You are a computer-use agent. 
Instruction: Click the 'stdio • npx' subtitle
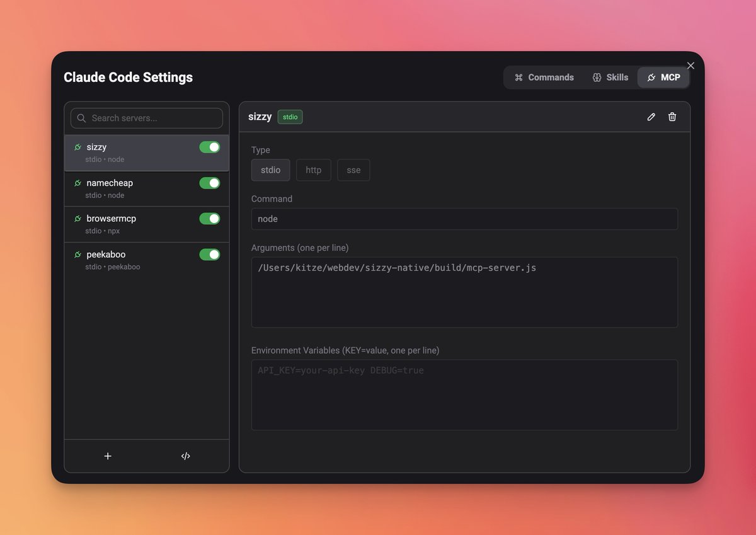(103, 231)
